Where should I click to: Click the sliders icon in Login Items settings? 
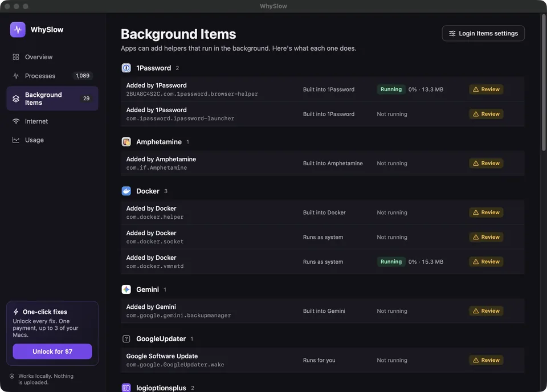pyautogui.click(x=452, y=34)
